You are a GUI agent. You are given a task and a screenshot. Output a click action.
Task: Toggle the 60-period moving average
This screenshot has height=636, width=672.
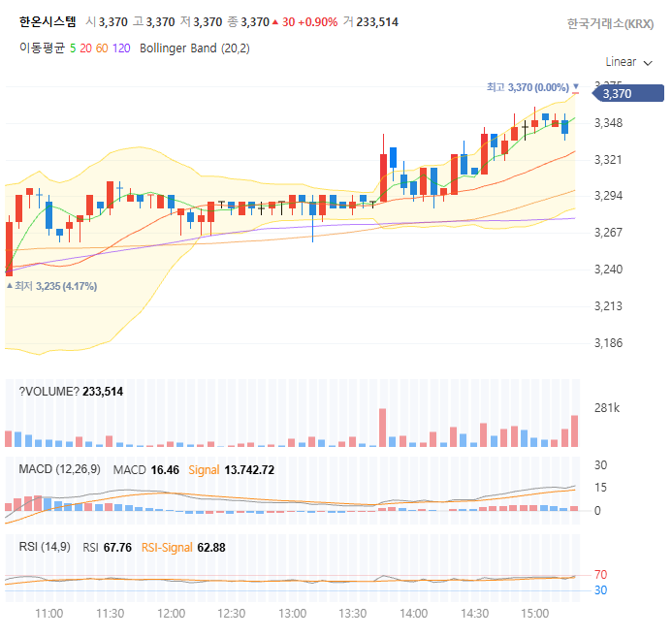coord(102,48)
